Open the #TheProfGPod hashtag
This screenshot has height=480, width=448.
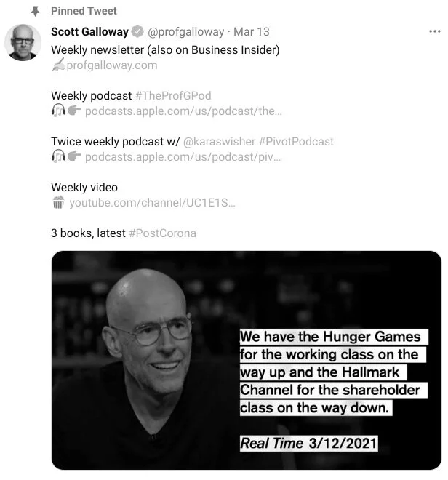pos(173,96)
